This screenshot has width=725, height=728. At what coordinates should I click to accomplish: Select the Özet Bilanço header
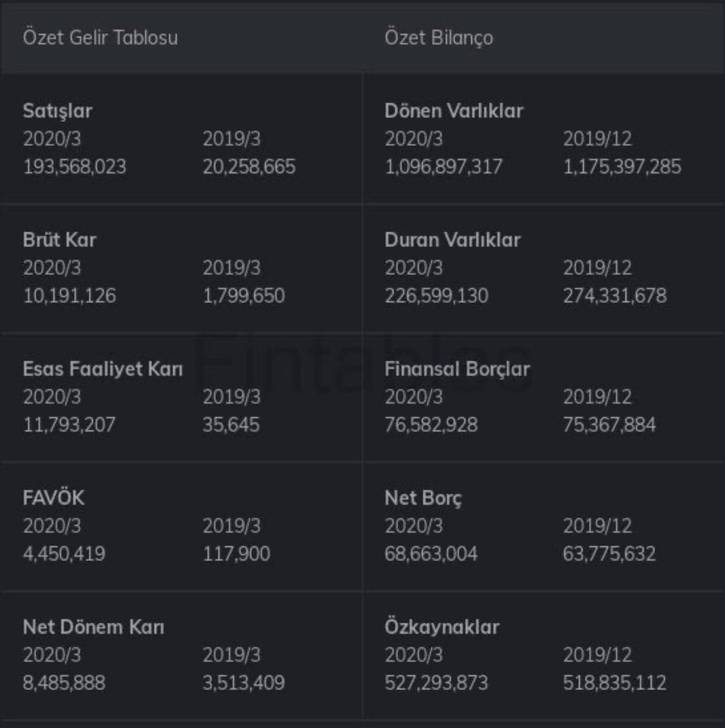439,38
